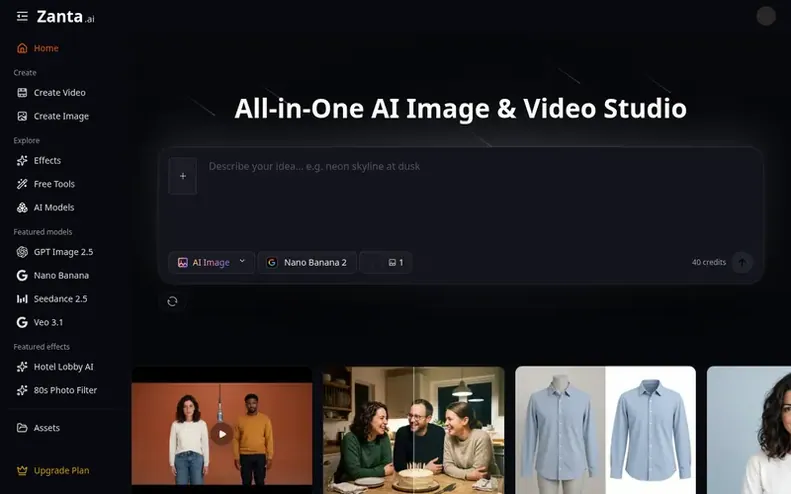Open the curly-haired woman portrait thumbnail
This screenshot has height=494, width=791.
point(749,430)
